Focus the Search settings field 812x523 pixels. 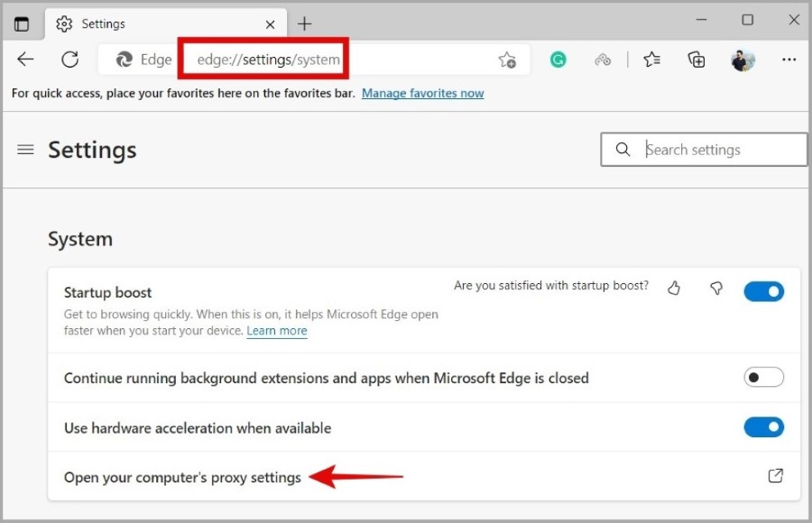[x=703, y=150]
